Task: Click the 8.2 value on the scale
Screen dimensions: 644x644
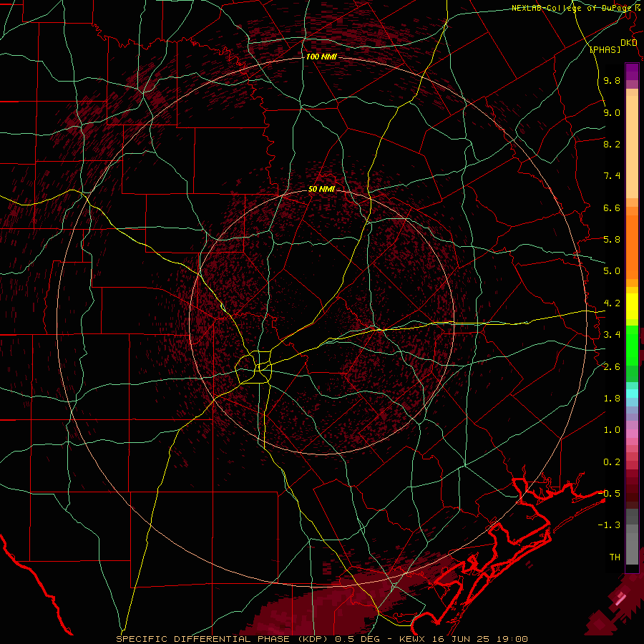Action: point(612,144)
